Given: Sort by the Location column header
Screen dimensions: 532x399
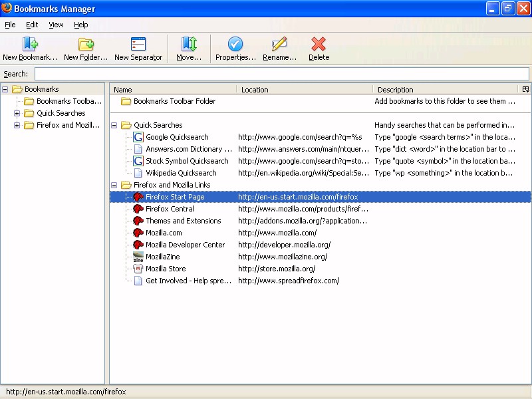Looking at the screenshot, I should click(x=305, y=90).
